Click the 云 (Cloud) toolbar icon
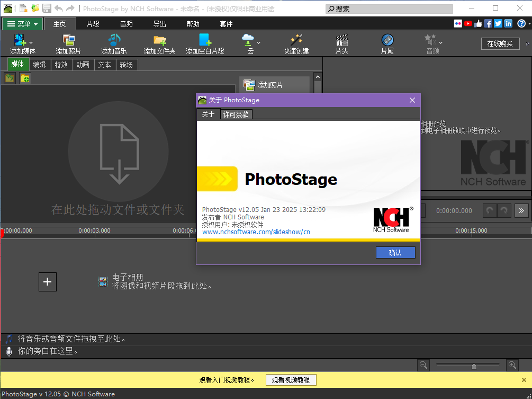The width and height of the screenshot is (532, 399). point(248,41)
